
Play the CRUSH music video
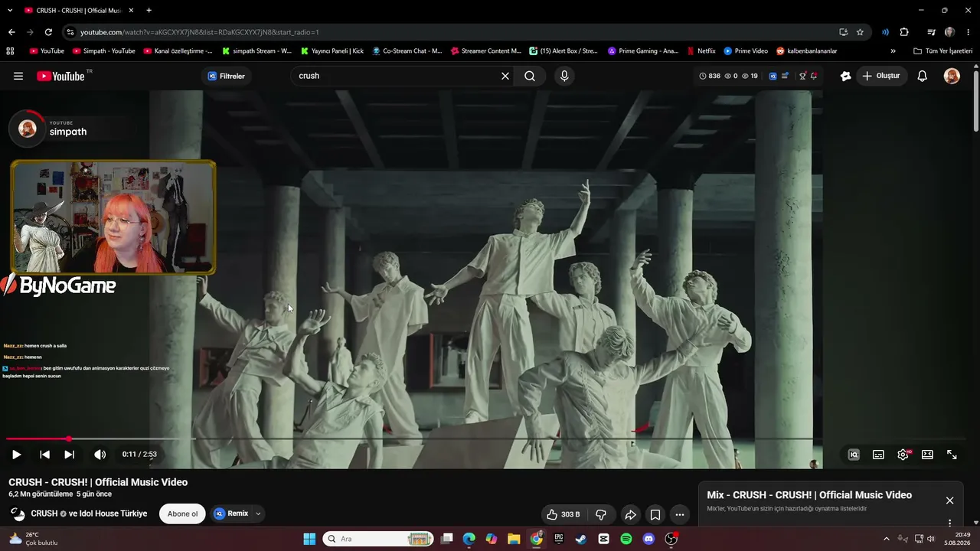(x=16, y=455)
